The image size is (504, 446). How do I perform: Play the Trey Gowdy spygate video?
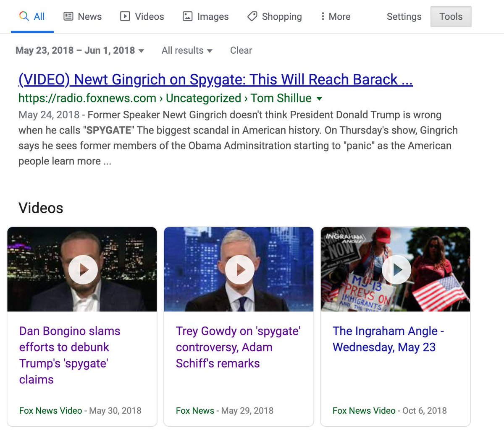point(240,269)
